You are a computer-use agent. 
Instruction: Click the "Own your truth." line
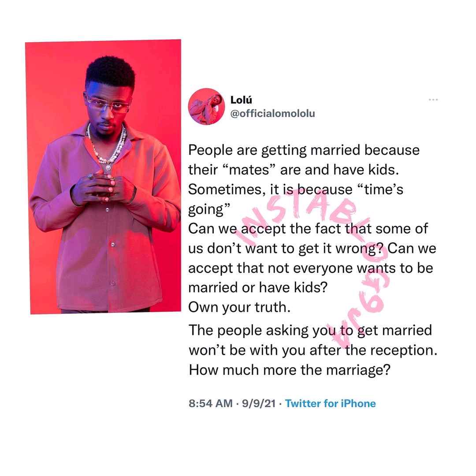(x=239, y=307)
